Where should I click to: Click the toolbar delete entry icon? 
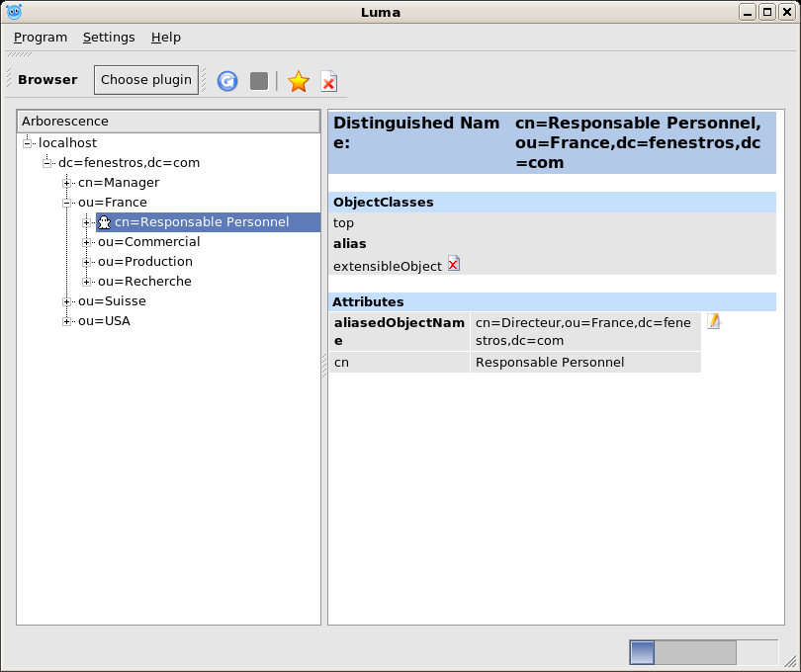point(328,81)
